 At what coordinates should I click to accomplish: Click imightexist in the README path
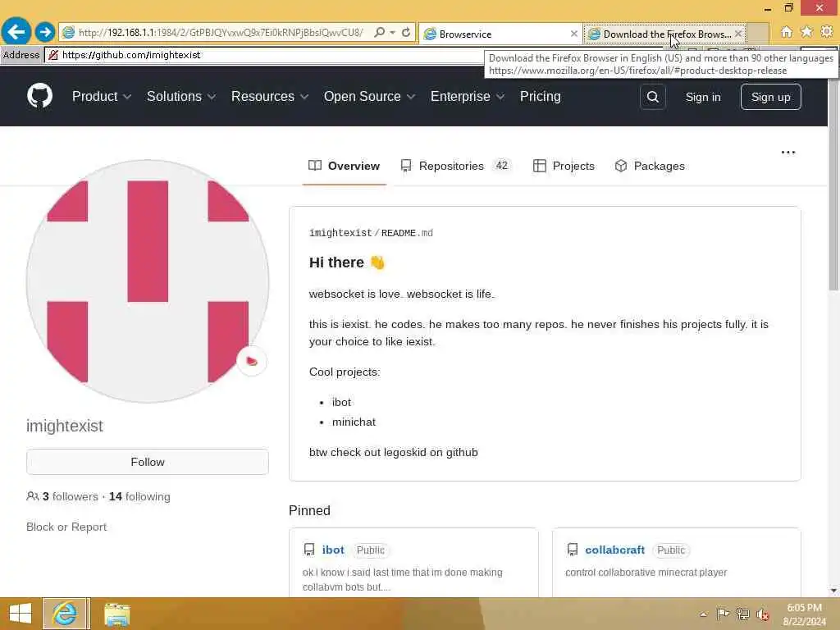(x=340, y=233)
